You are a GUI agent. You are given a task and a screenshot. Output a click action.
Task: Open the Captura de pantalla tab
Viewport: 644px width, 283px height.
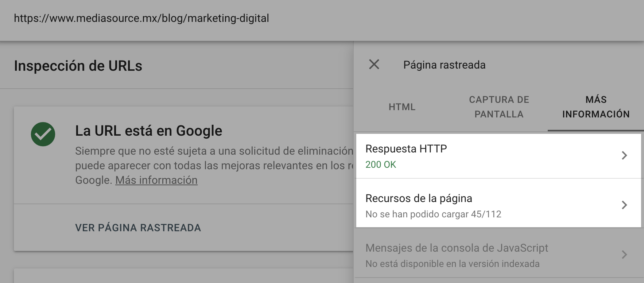click(x=499, y=107)
